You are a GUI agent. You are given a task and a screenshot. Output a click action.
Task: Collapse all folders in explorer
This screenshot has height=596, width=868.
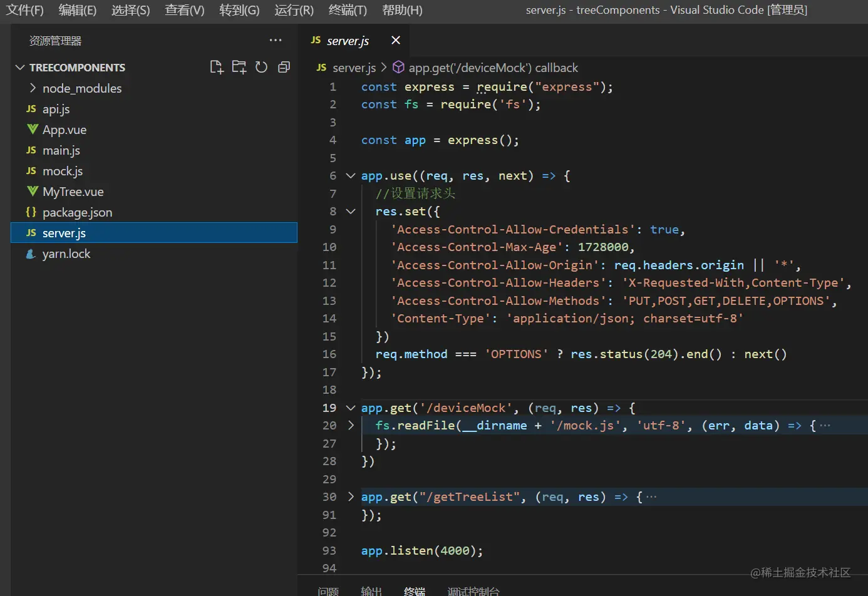click(x=284, y=67)
